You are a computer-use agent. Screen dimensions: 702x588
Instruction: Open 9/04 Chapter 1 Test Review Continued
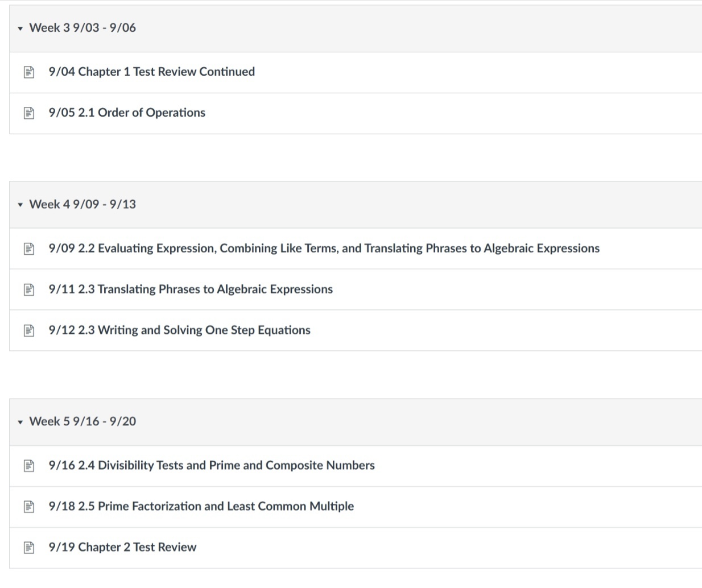coord(151,72)
